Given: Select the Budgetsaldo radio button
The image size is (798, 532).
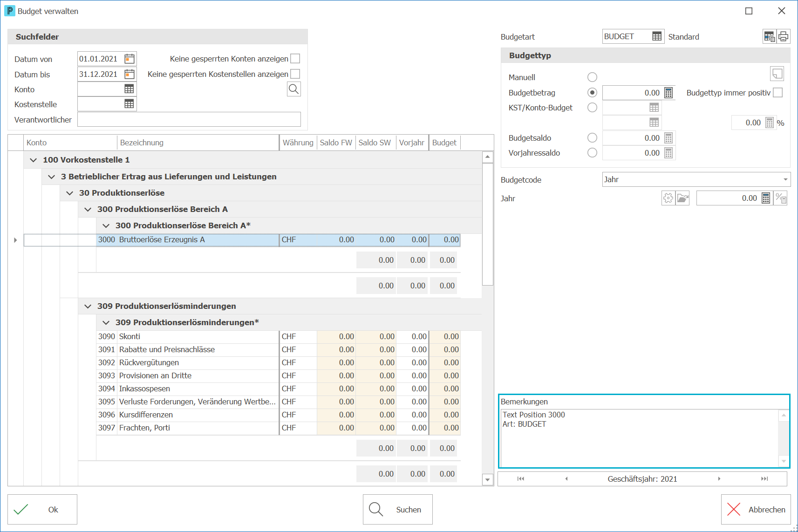Looking at the screenshot, I should [x=592, y=138].
